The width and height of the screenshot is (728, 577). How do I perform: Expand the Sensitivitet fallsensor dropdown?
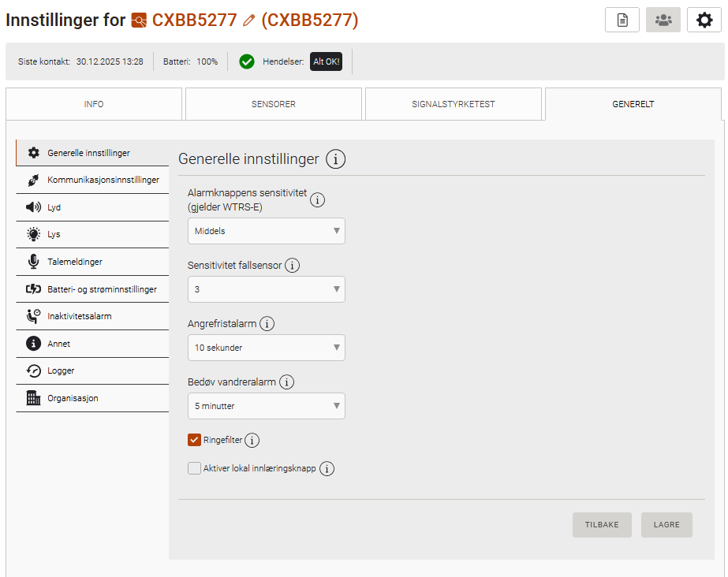click(x=267, y=289)
